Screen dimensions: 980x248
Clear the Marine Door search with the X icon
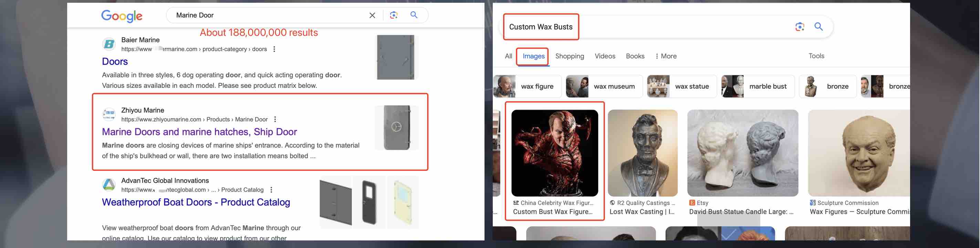click(x=372, y=15)
